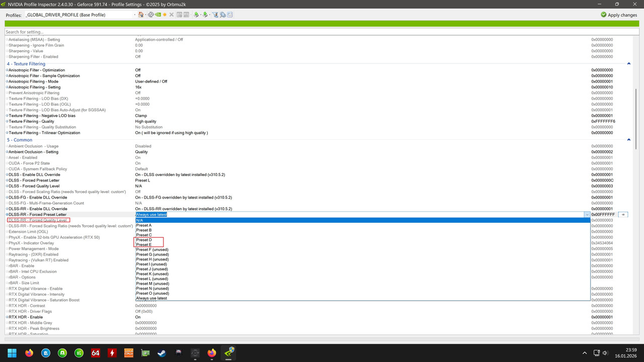
Task: Select N/A in the preset dropdown
Action: coord(362,220)
